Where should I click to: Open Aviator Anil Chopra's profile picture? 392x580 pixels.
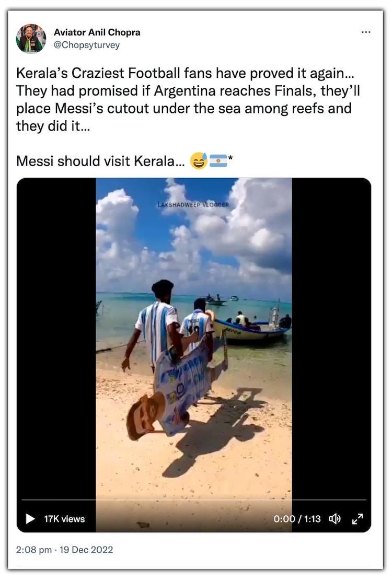click(x=31, y=39)
